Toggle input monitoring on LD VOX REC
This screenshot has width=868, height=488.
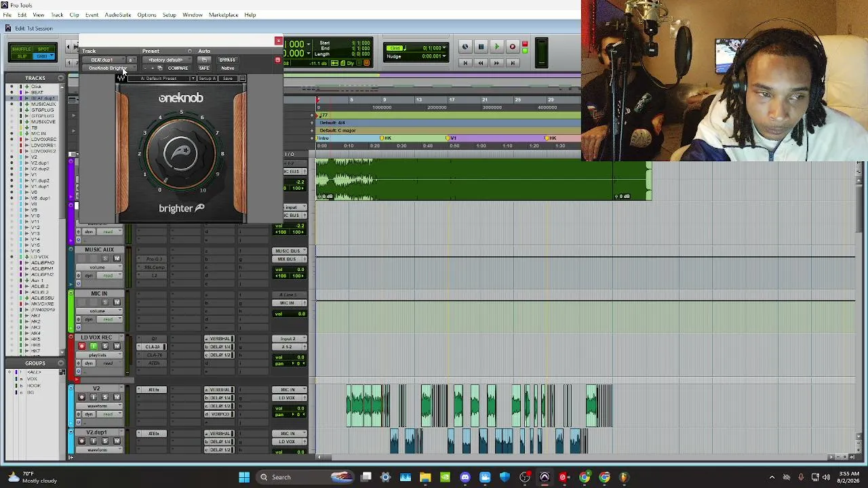coord(94,346)
